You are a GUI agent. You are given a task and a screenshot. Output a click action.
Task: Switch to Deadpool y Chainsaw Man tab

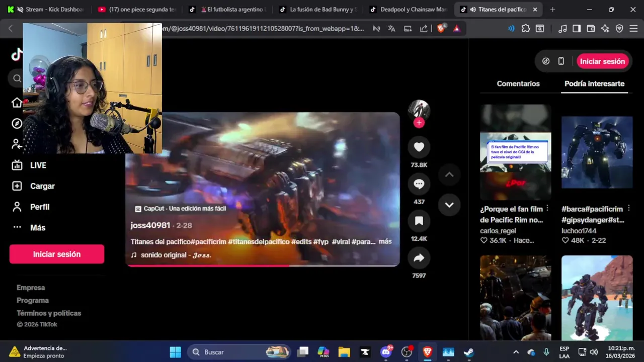[409, 10]
